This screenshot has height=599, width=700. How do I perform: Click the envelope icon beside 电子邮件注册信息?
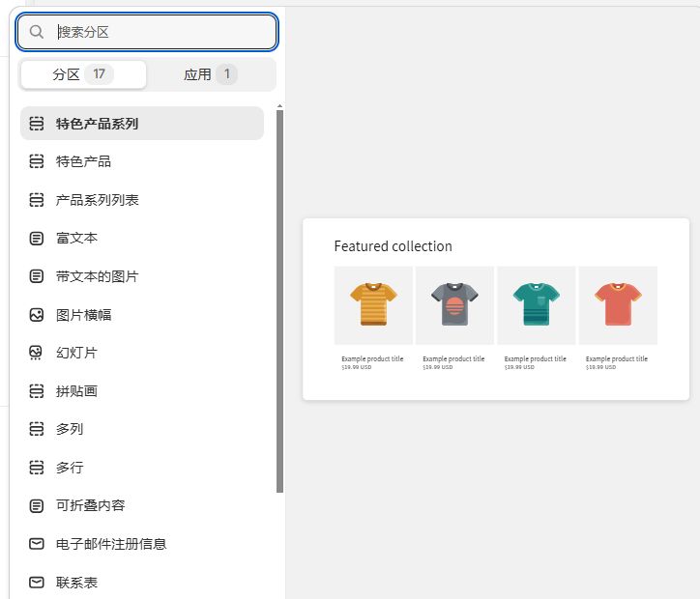pos(37,544)
